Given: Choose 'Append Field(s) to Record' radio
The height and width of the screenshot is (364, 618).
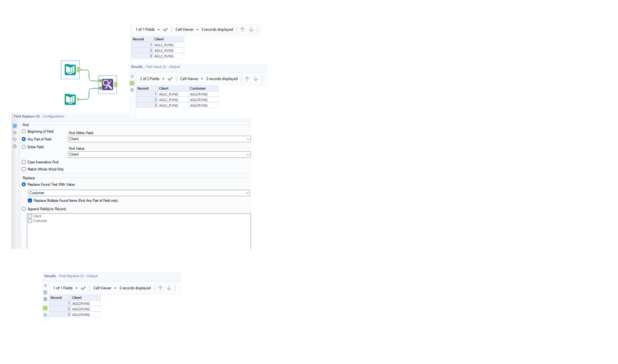Looking at the screenshot, I should pos(24,209).
